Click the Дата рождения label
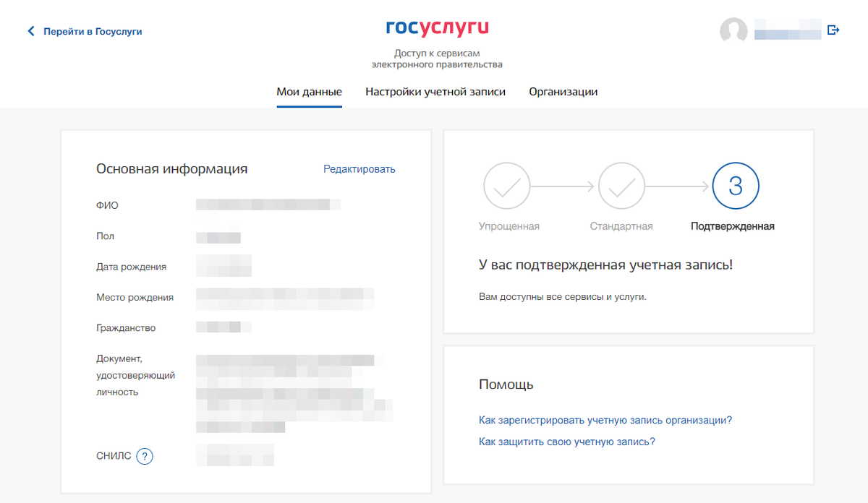Image resolution: width=868 pixels, height=503 pixels. [x=132, y=267]
